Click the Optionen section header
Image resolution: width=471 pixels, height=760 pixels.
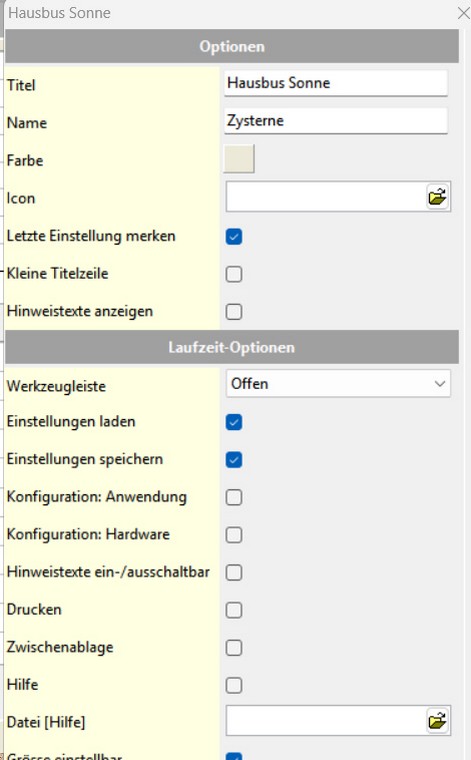[232, 47]
